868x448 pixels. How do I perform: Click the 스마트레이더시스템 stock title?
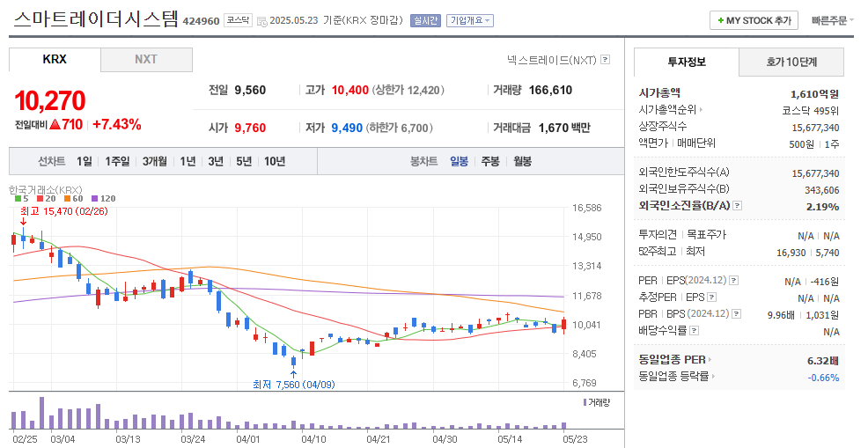(95, 19)
